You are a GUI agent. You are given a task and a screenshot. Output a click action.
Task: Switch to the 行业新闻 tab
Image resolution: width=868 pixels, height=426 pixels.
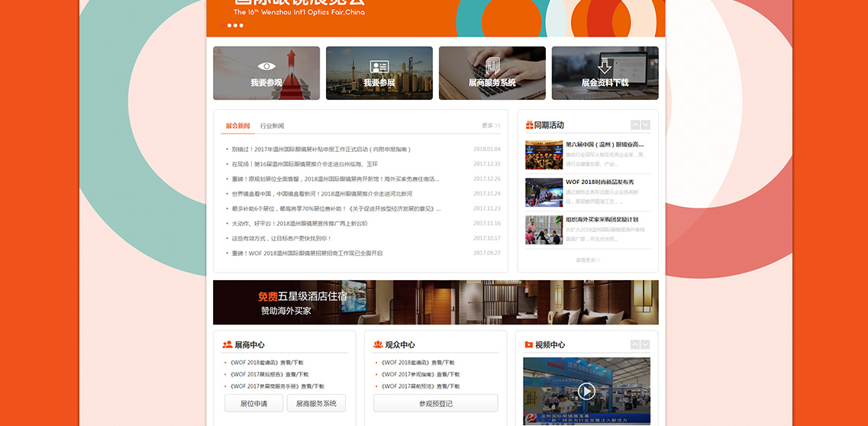pos(272,126)
